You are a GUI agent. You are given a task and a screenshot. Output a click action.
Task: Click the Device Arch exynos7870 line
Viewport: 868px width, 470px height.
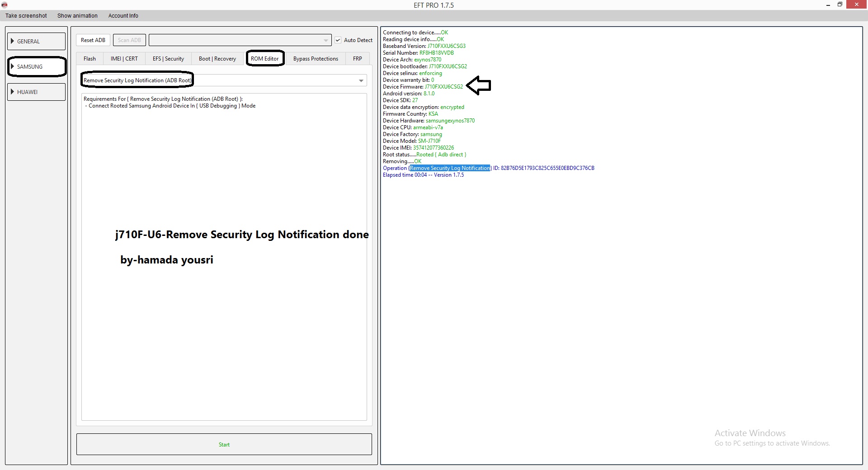point(412,60)
